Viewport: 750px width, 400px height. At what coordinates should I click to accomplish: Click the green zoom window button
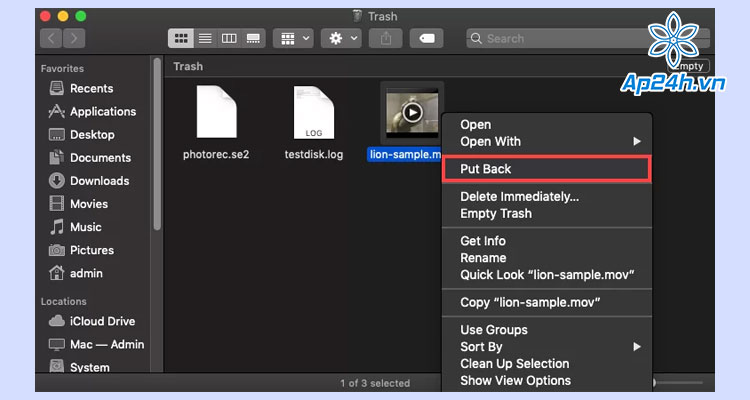pos(81,16)
